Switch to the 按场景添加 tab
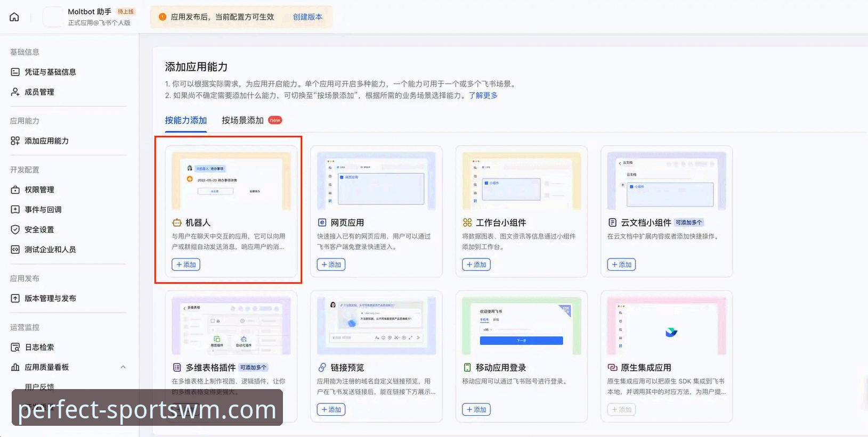 (243, 120)
